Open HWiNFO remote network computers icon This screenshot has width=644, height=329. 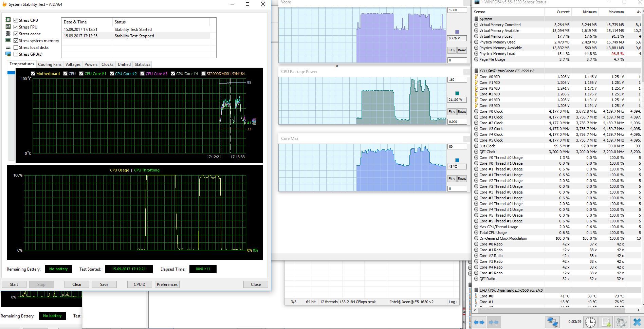[552, 322]
